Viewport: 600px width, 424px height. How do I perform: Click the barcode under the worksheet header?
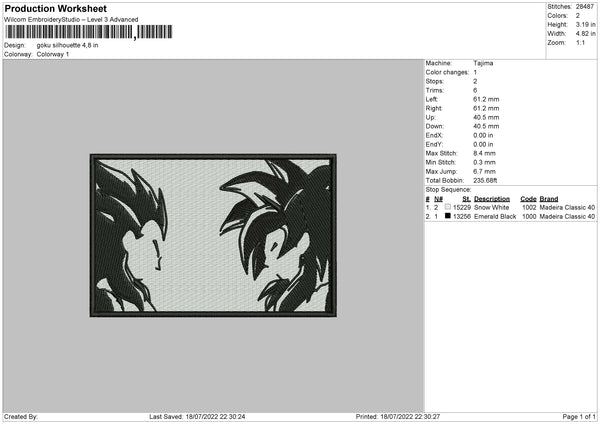pos(88,32)
